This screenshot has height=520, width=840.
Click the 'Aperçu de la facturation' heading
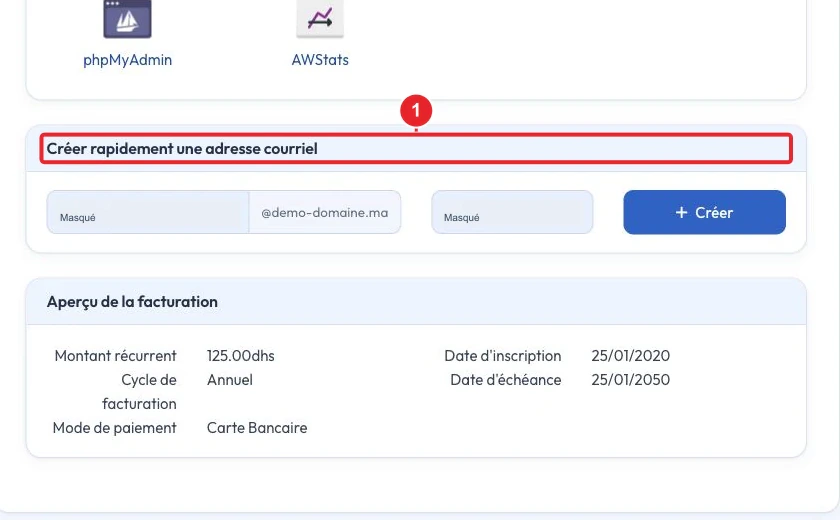132,302
